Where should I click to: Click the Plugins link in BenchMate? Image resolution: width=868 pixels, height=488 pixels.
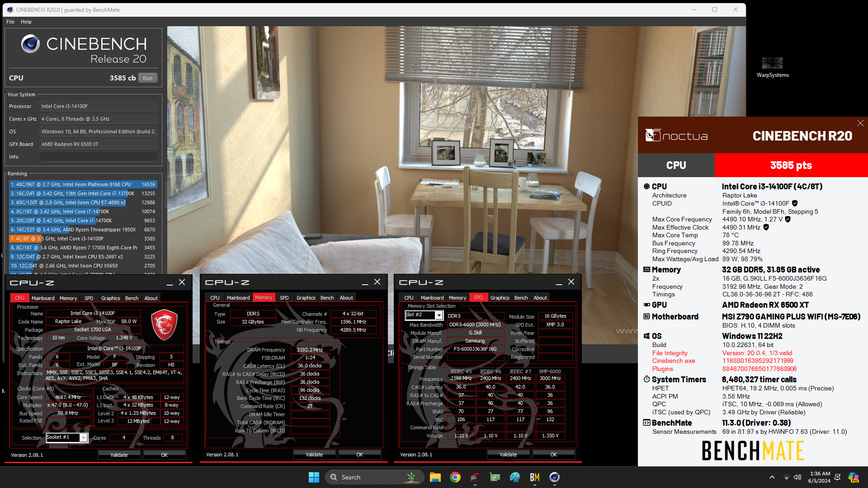662,369
